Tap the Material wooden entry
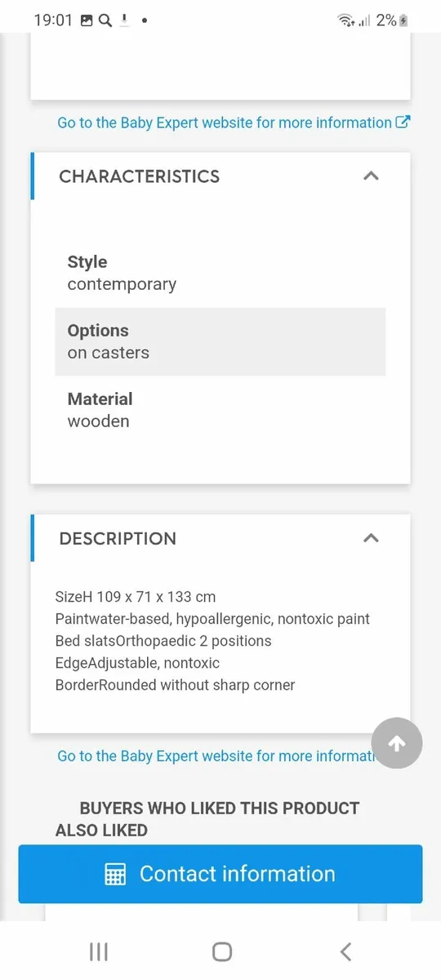Viewport: 441px width, 980px height. pyautogui.click(x=100, y=410)
